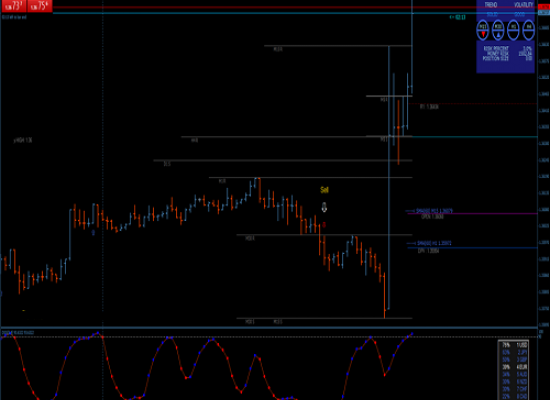This screenshot has height=400, width=550.
Task: Click the RISK PERCENT label
Action: point(496,48)
